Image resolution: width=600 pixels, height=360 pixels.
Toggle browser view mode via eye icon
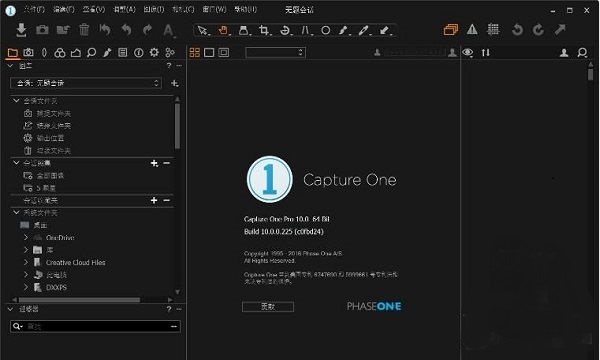point(468,52)
